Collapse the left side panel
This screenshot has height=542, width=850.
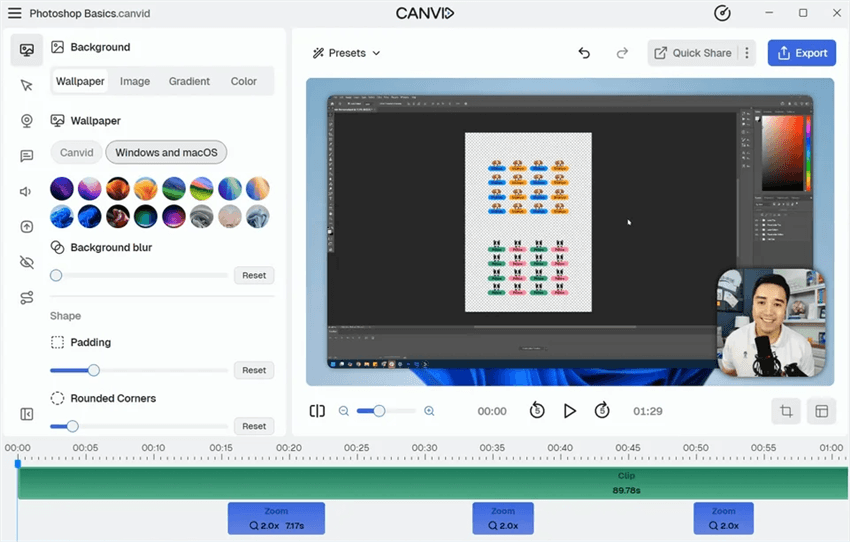pyautogui.click(x=27, y=414)
